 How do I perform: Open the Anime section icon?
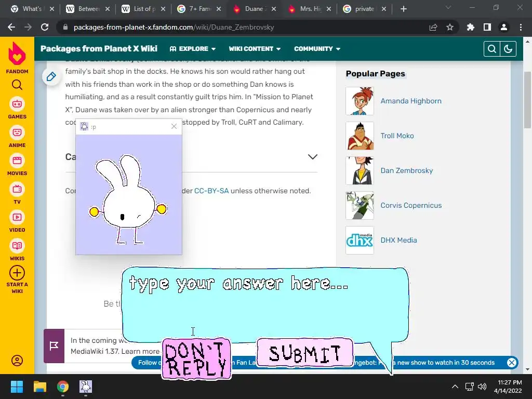17,132
